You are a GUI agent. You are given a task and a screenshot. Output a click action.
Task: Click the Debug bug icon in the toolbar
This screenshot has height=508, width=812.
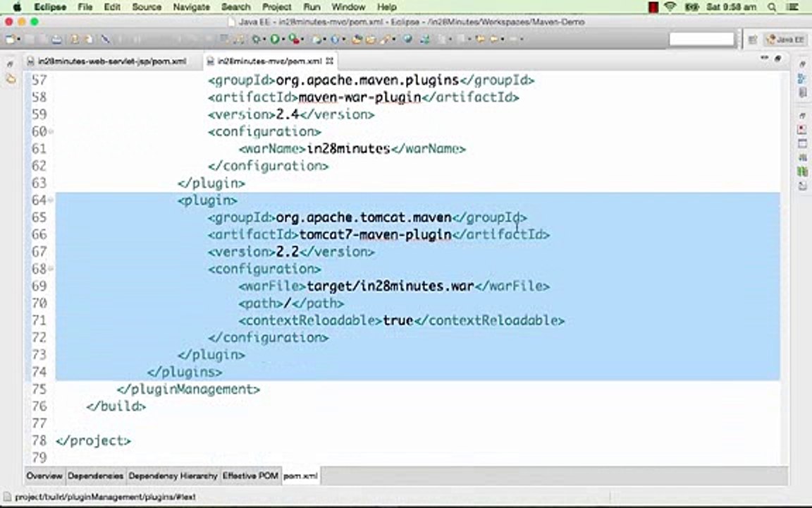point(256,39)
